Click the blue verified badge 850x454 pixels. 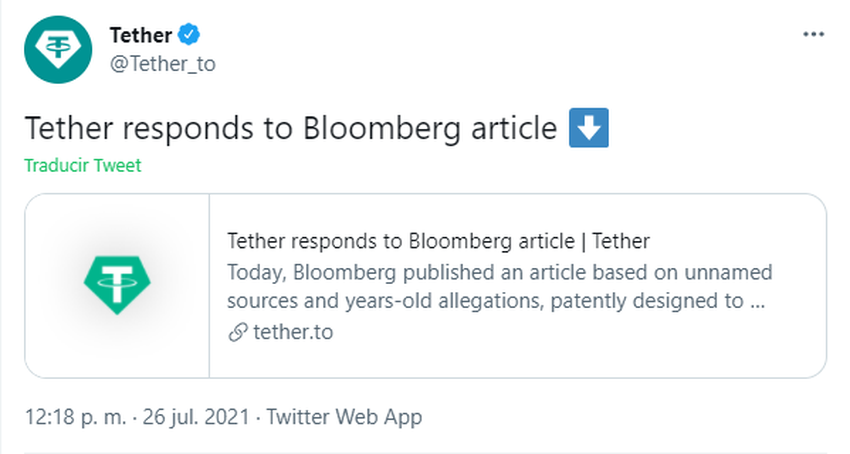[x=190, y=35]
